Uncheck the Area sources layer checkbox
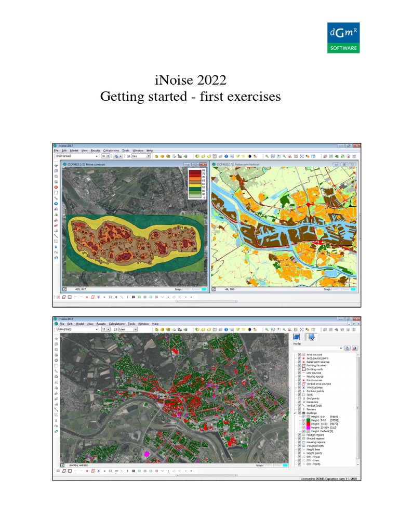The height and width of the screenshot is (532, 399). [x=298, y=355]
